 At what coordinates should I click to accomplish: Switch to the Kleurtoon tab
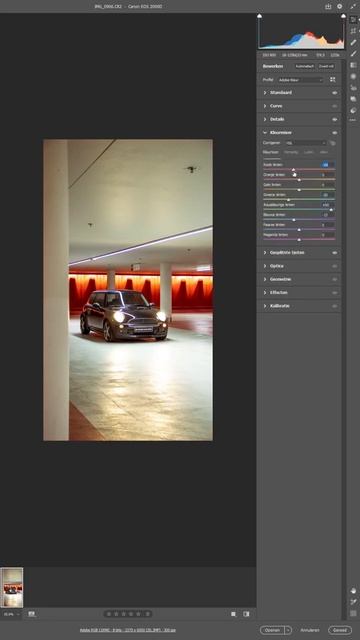[270, 152]
